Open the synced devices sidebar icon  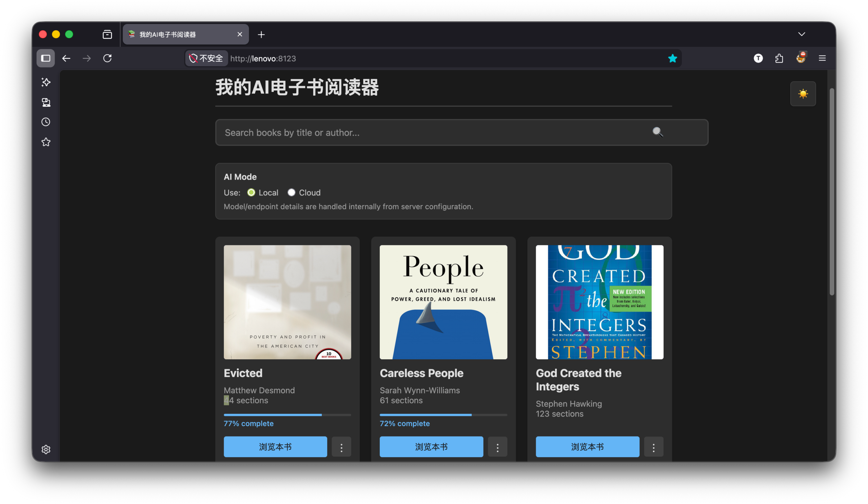(x=46, y=102)
